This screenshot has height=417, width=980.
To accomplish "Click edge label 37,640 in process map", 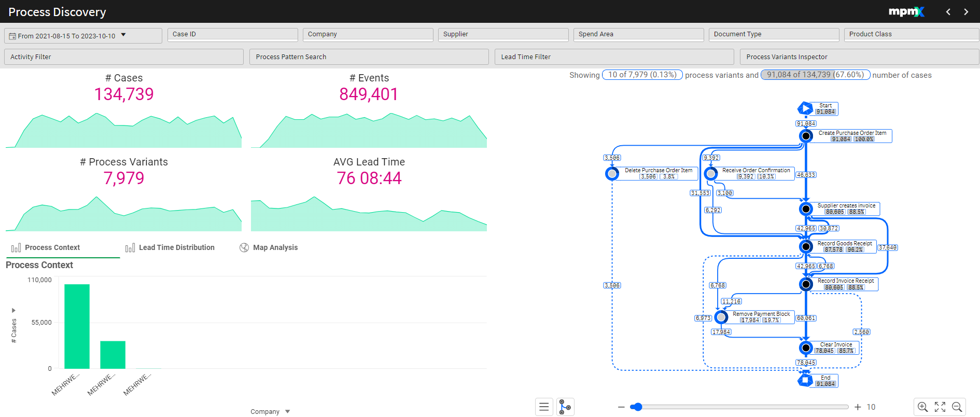I will pos(888,247).
